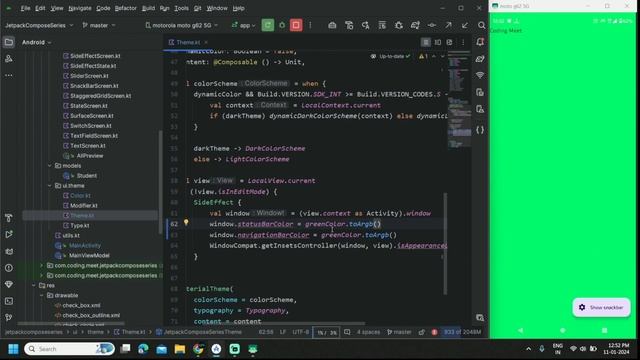This screenshot has height=360, width=640.
Task: Tap the phone's home navigation button
Action: pos(562,330)
